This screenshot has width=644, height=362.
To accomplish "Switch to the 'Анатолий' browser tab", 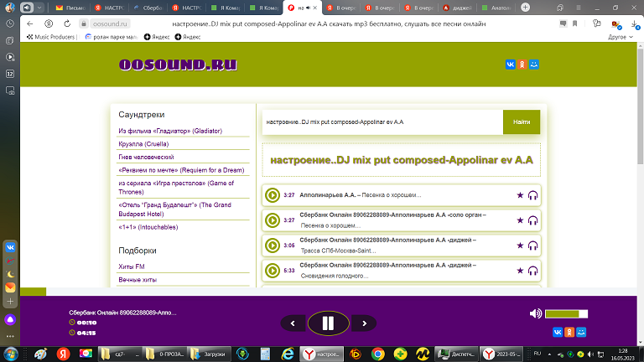I will (496, 8).
